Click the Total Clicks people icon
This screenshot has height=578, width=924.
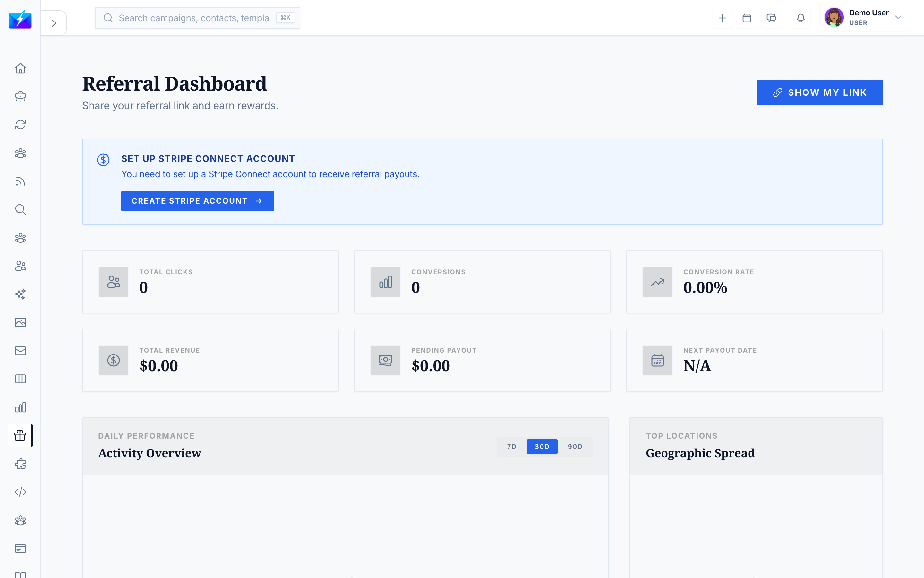113,282
